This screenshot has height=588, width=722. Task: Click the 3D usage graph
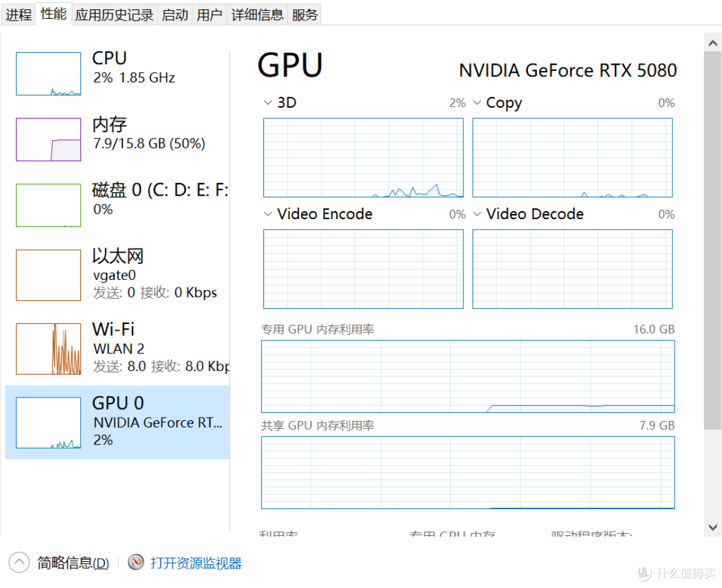coord(363,157)
